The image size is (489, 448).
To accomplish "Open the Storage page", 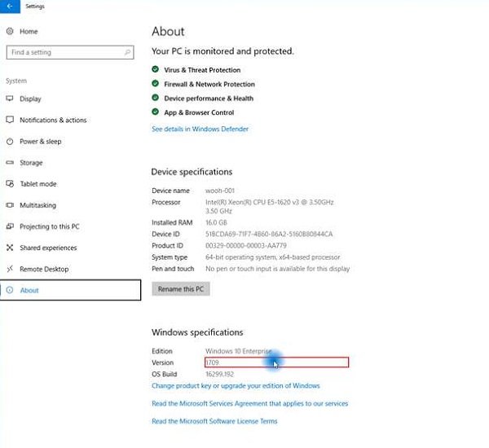I will 31,163.
